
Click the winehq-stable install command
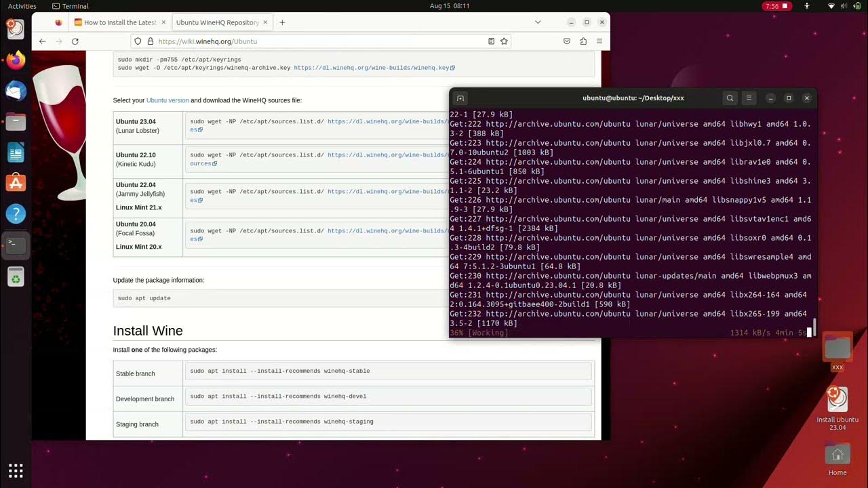[x=279, y=371]
